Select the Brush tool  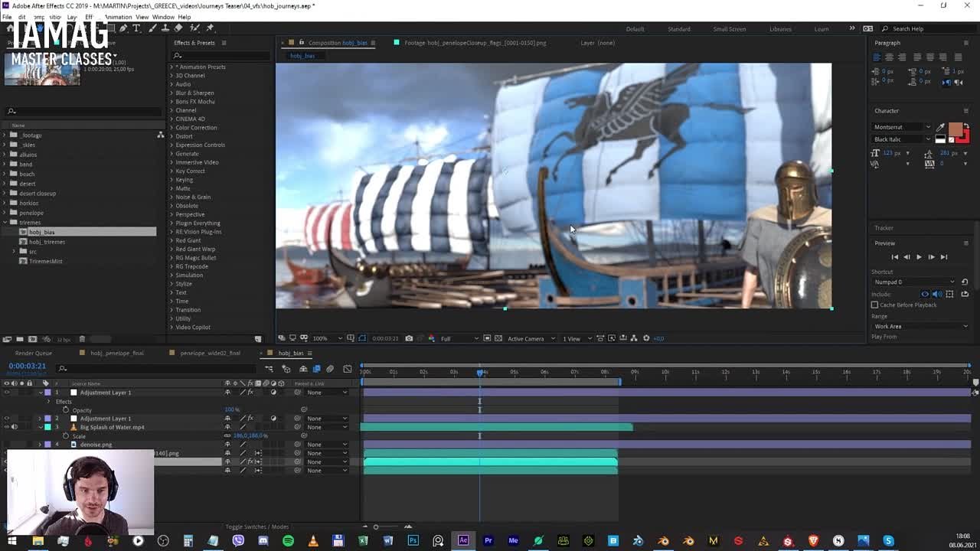[151, 28]
